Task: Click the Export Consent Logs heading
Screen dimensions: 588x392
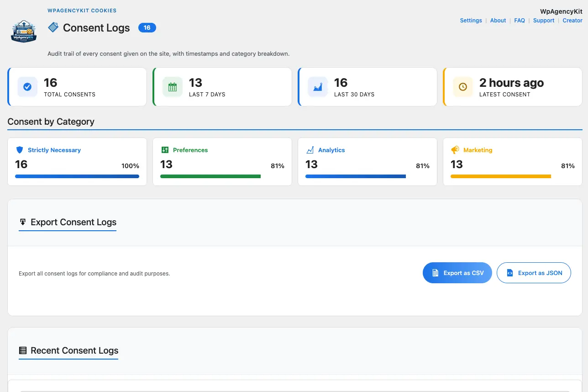Action: click(x=73, y=222)
